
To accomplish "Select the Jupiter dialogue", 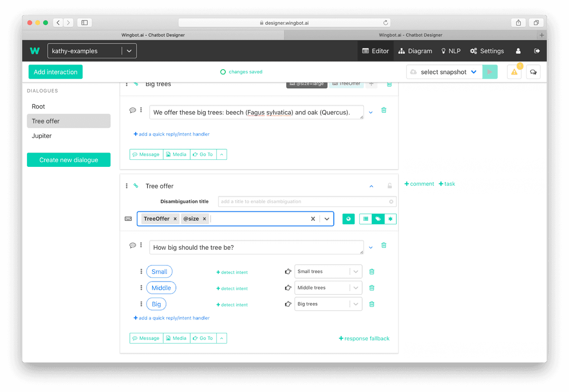I will click(42, 136).
